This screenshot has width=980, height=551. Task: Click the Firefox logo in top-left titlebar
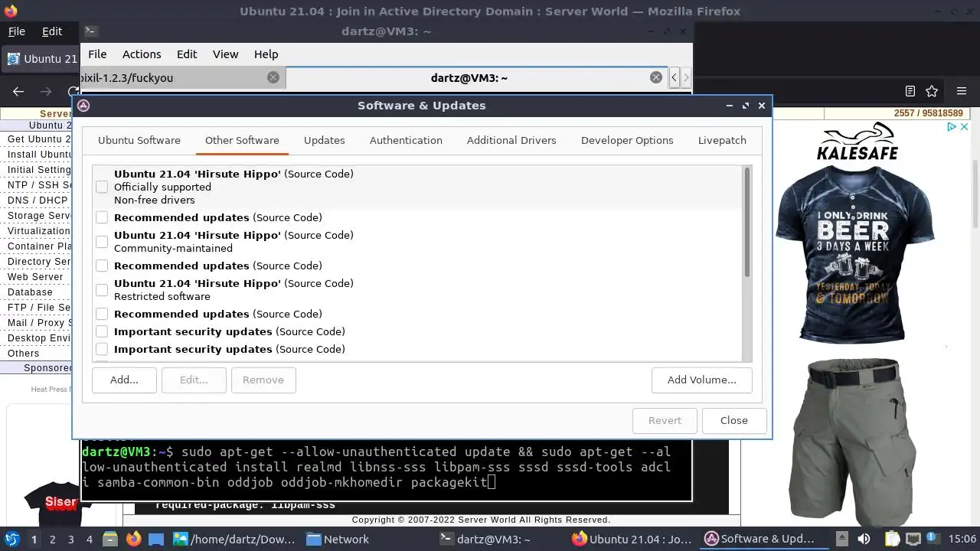point(10,11)
